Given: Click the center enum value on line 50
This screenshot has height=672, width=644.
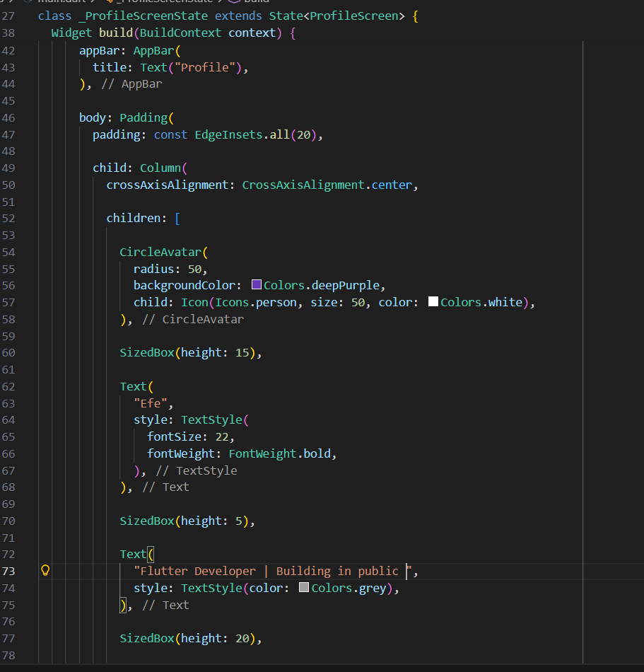Looking at the screenshot, I should pyautogui.click(x=392, y=185).
